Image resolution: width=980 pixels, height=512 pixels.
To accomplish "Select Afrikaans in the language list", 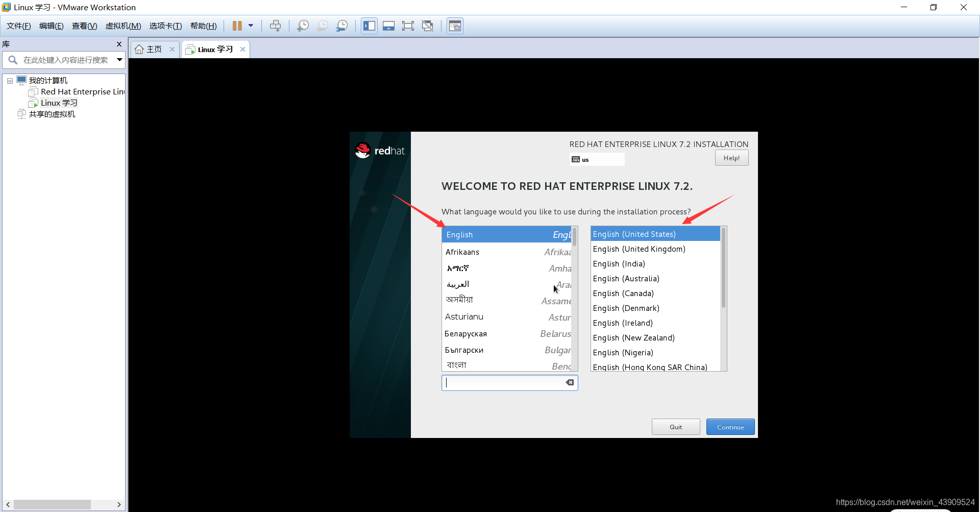I will point(506,252).
